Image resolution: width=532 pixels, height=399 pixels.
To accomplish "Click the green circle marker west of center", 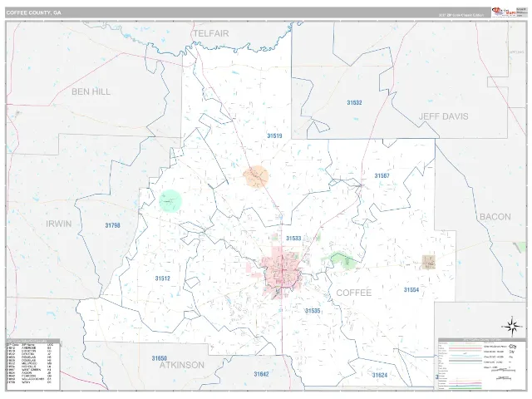I will tap(170, 200).
